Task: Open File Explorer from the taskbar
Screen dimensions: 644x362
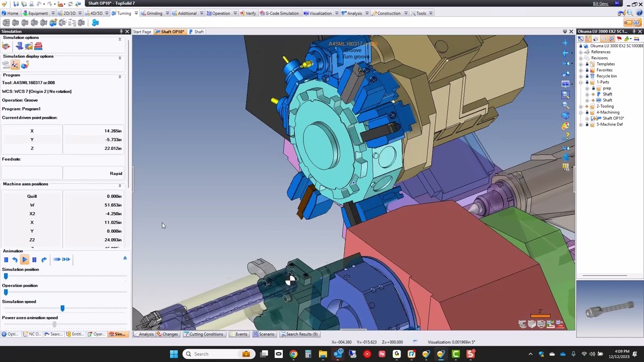Action: click(x=323, y=354)
